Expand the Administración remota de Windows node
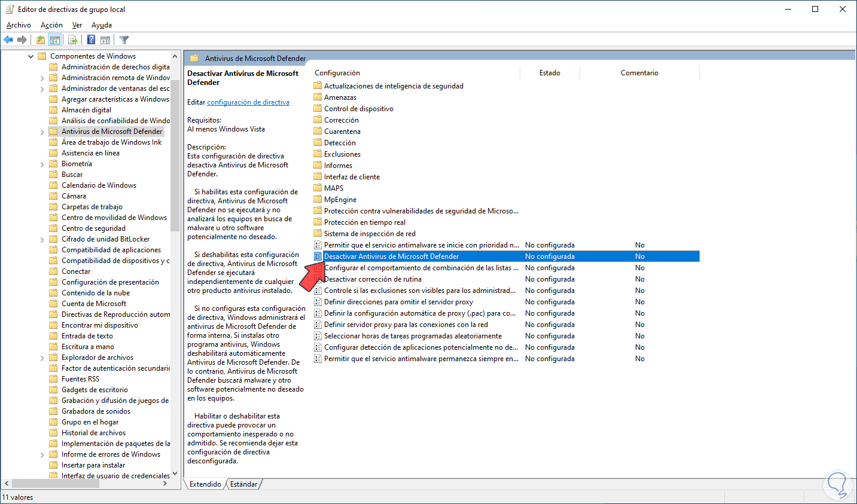857x504 pixels. (x=42, y=78)
